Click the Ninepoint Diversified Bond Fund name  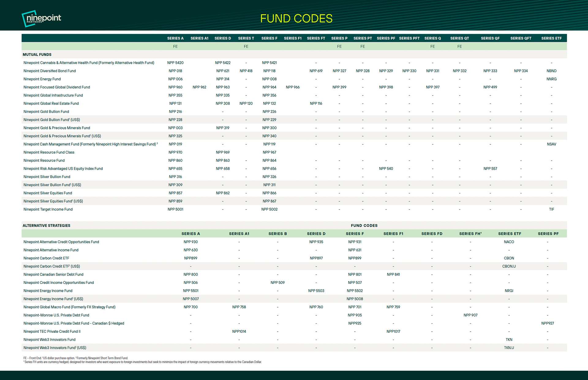point(50,71)
